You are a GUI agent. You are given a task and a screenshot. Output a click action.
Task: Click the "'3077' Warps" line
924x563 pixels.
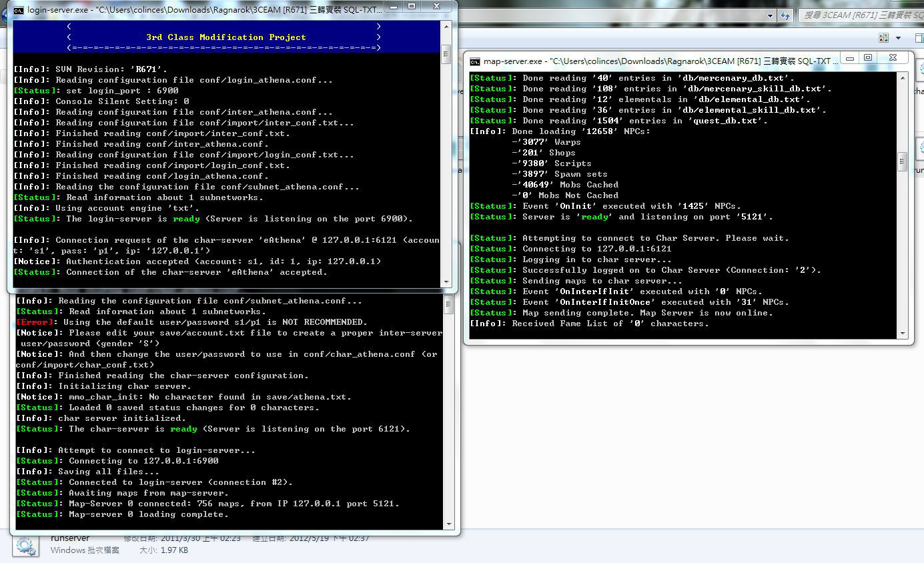click(546, 142)
